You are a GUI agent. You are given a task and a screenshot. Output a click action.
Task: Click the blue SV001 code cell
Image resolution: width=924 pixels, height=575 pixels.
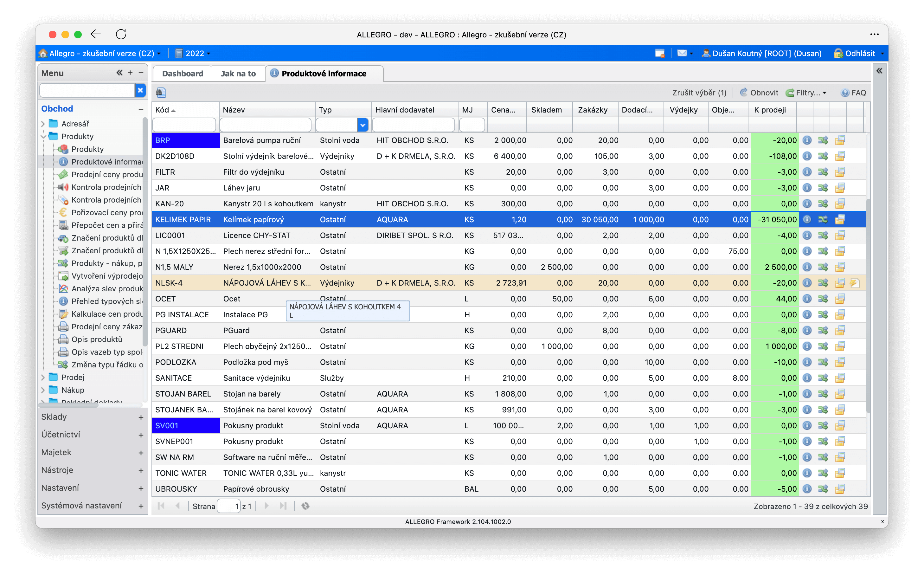[x=185, y=426]
